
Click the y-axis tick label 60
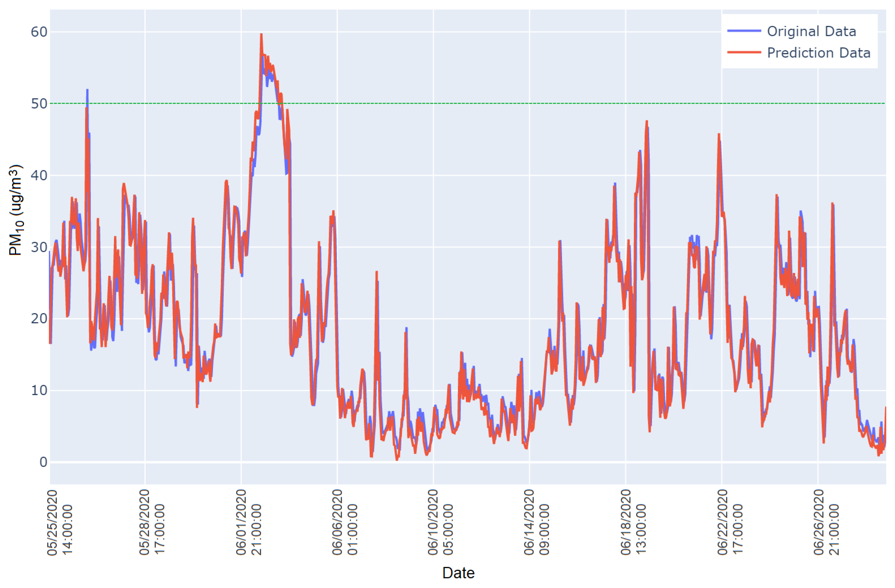point(39,32)
